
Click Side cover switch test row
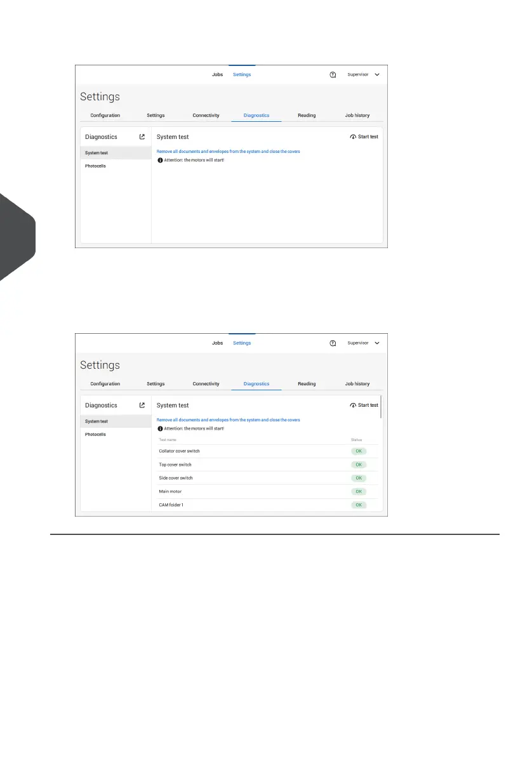coord(268,478)
